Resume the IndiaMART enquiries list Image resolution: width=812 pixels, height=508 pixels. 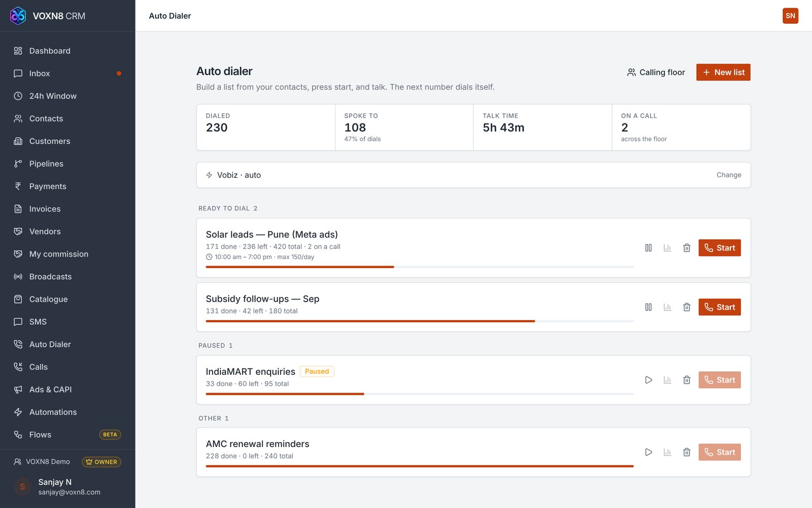click(x=648, y=380)
